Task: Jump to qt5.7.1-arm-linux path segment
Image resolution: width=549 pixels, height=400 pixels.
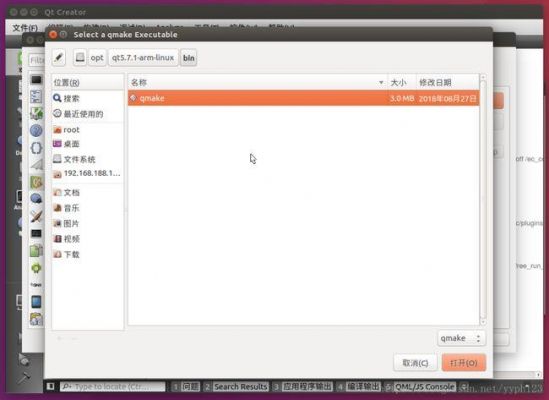Action: pyautogui.click(x=143, y=57)
